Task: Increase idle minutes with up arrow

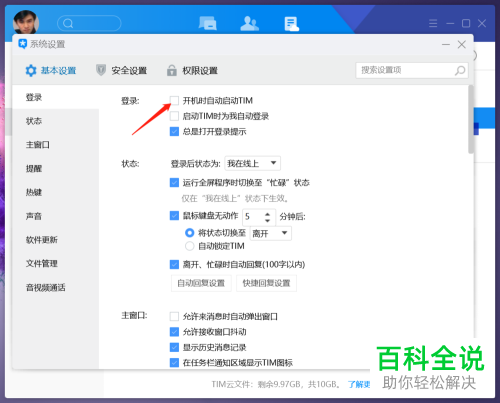Action: click(267, 214)
